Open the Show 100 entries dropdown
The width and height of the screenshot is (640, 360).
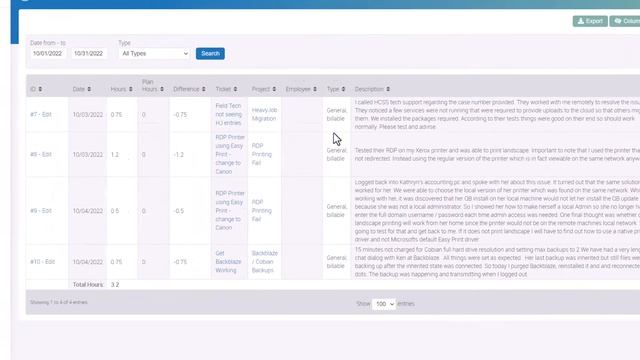tap(384, 304)
